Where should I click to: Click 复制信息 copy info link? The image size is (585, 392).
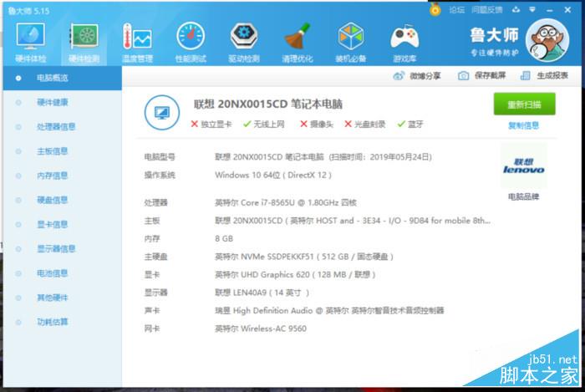[523, 125]
